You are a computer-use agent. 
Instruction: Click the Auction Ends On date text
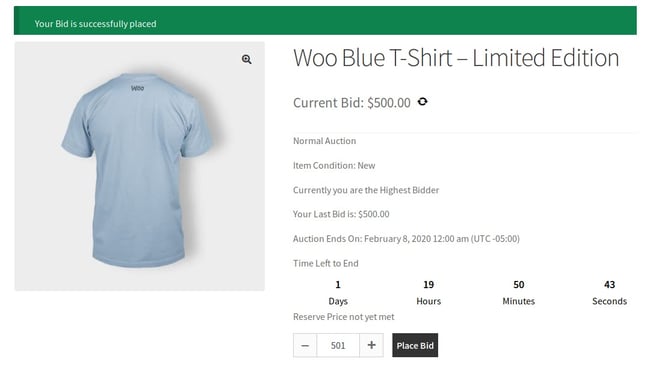(x=406, y=239)
